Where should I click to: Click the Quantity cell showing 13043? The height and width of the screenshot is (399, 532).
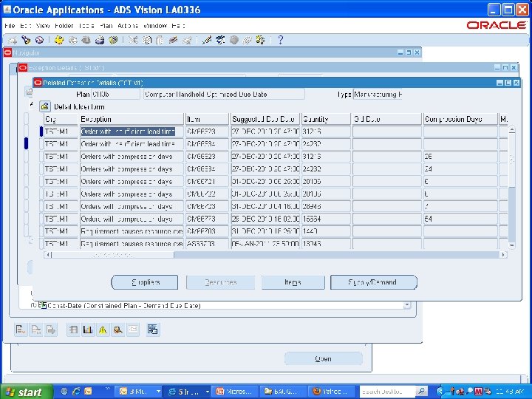(326, 244)
